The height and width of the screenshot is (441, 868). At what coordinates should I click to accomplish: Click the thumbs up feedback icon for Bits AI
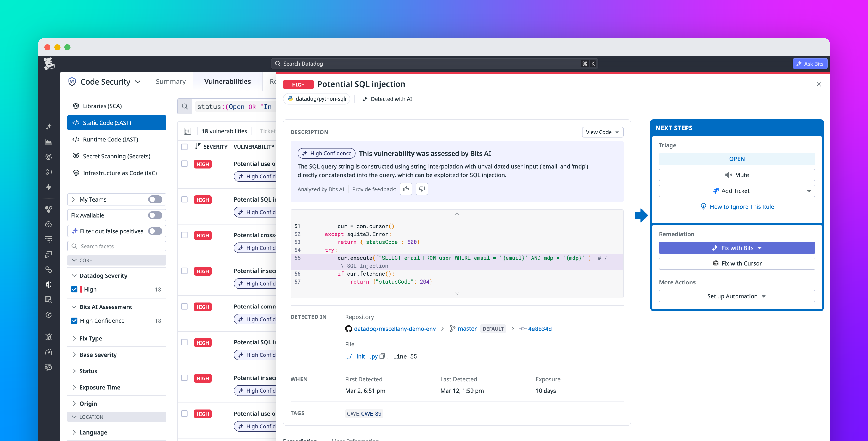(x=406, y=189)
